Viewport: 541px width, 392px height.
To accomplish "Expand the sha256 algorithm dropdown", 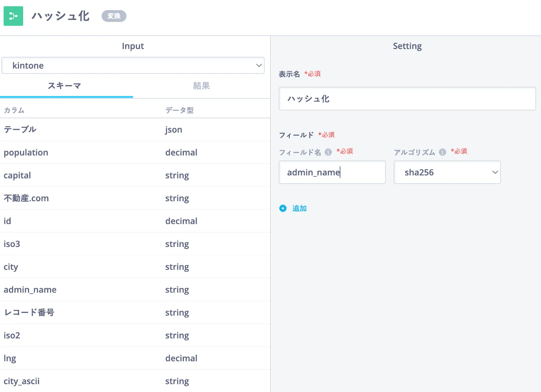I will pos(447,172).
